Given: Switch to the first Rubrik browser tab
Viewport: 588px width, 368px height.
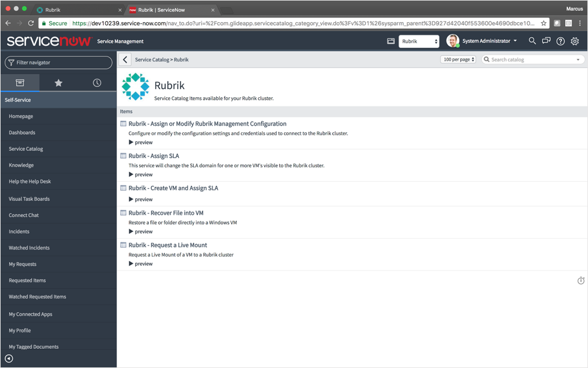Looking at the screenshot, I should tap(79, 10).
